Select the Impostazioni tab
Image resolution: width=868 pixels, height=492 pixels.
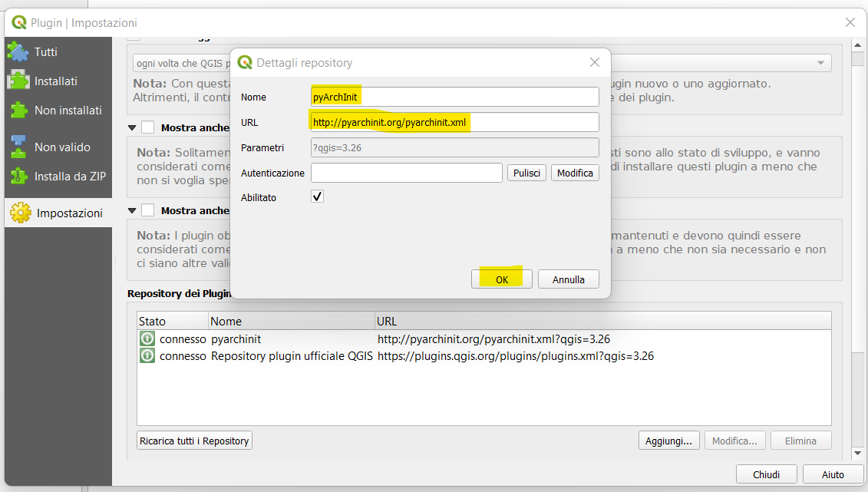(58, 213)
